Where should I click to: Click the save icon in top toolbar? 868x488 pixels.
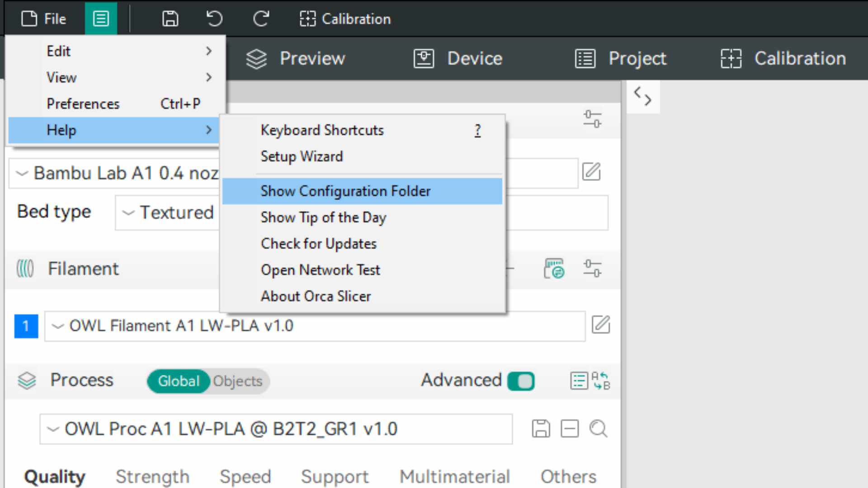click(170, 19)
